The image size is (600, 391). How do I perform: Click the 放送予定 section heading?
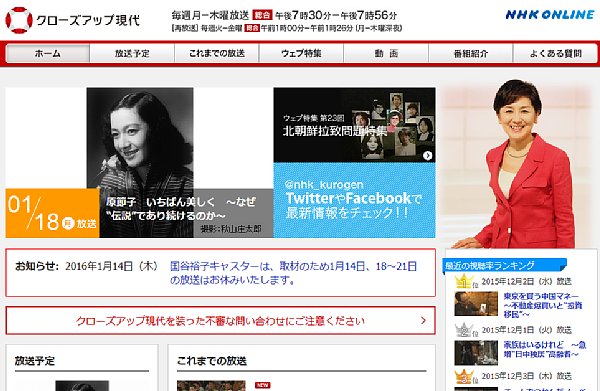coord(35,361)
